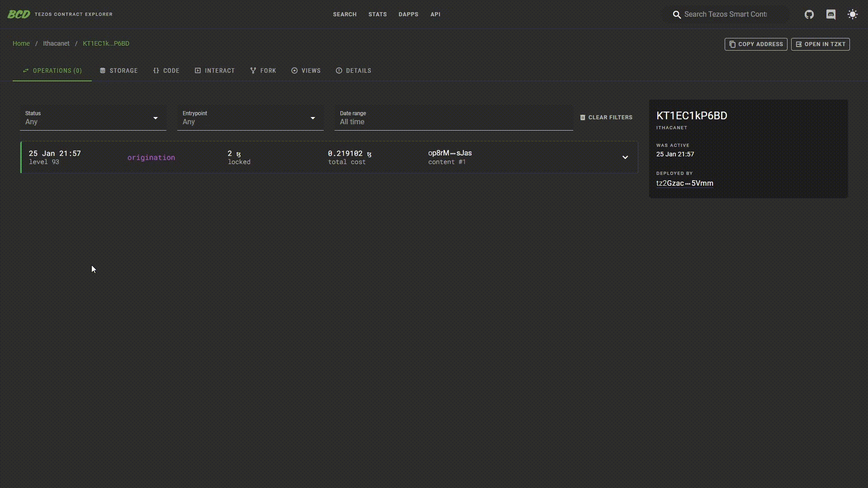Viewport: 868px width, 488px height.
Task: Switch to the Storage tab
Action: tap(118, 71)
